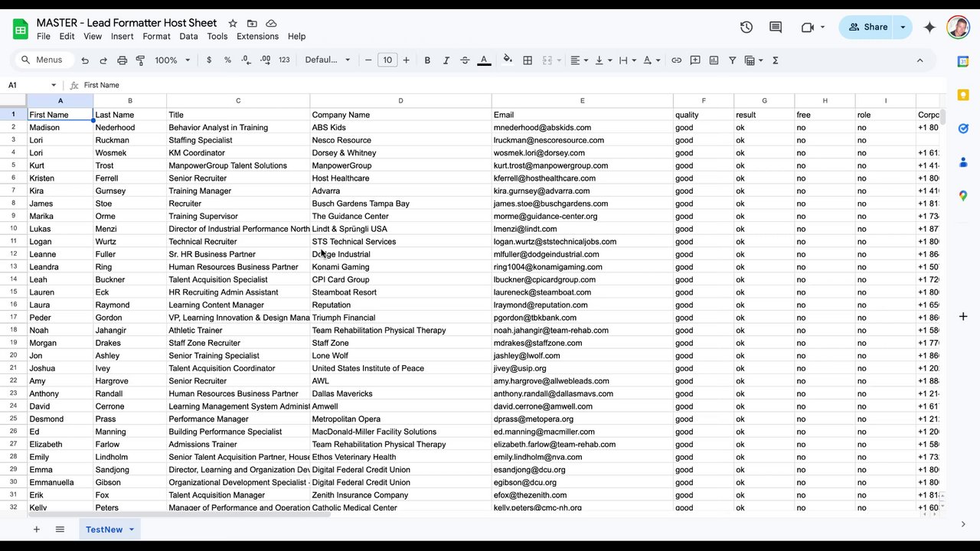Image resolution: width=980 pixels, height=551 pixels.
Task: Open the Extensions menu
Action: pyautogui.click(x=258, y=36)
